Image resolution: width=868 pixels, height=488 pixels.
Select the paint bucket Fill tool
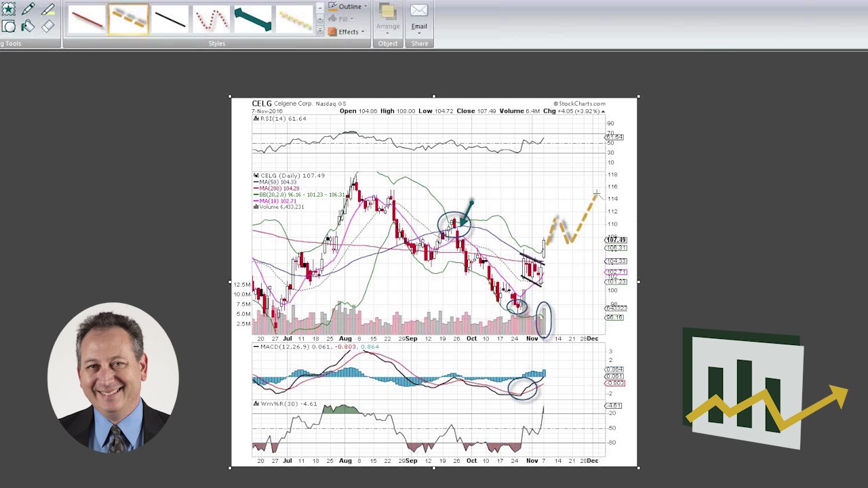coord(28,26)
